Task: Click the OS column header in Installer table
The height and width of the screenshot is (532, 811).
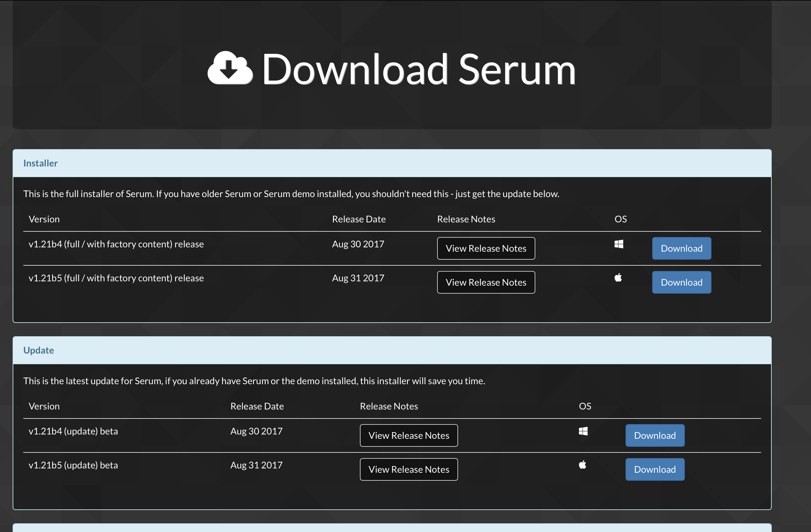Action: [620, 219]
